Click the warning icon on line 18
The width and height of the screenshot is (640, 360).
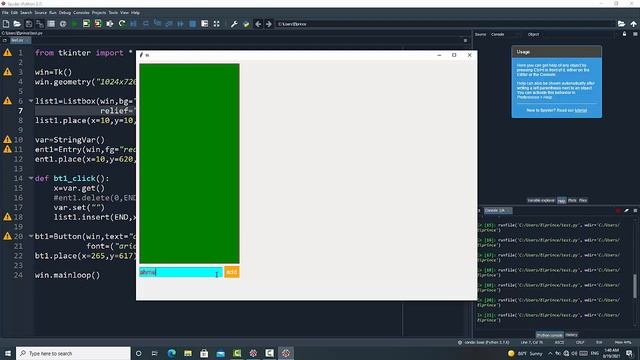(x=7, y=217)
